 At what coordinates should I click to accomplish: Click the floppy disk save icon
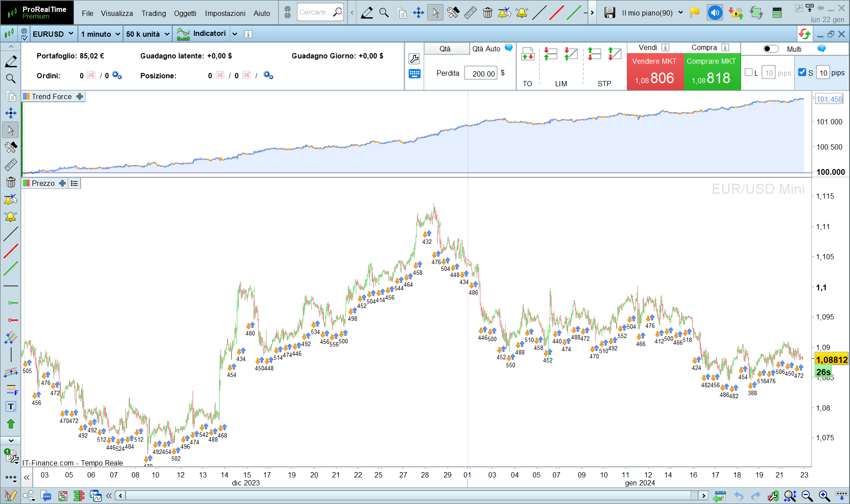[610, 13]
